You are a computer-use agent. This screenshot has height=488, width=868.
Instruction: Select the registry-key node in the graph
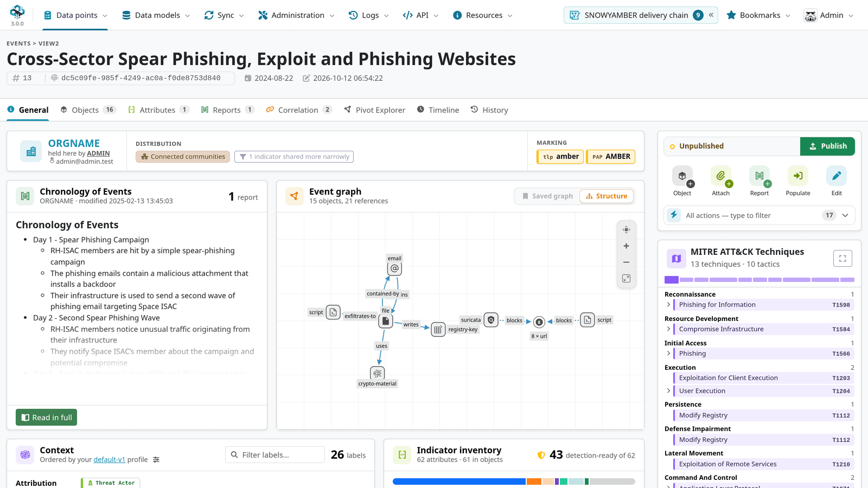coord(438,329)
